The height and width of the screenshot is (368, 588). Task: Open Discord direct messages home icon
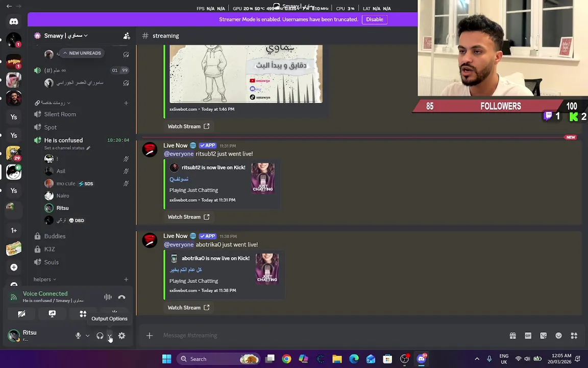click(x=14, y=22)
